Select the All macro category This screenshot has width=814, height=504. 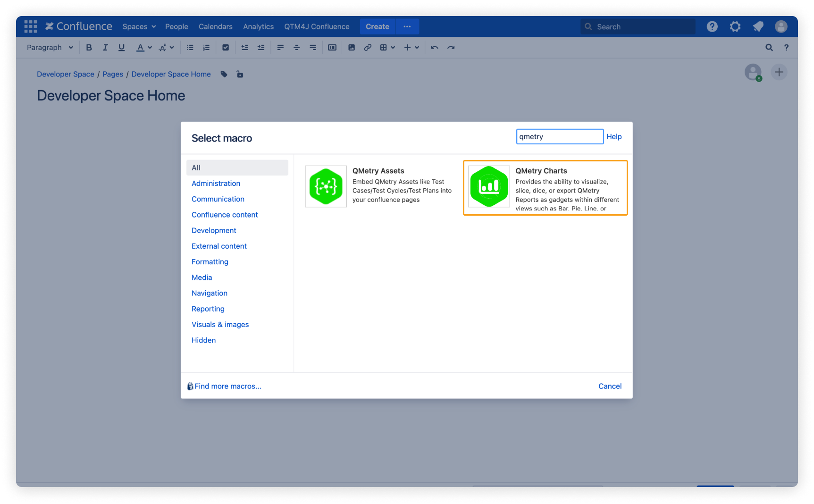click(237, 168)
